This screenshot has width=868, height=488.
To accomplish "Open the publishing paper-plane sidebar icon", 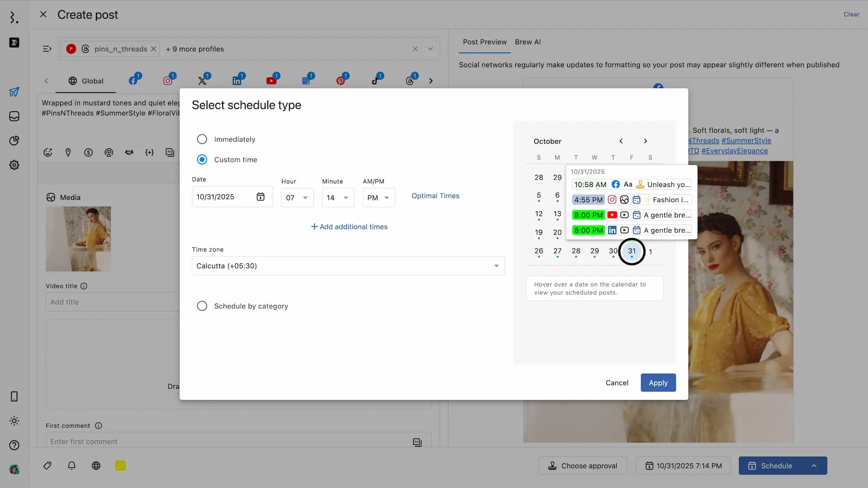I will (x=14, y=92).
